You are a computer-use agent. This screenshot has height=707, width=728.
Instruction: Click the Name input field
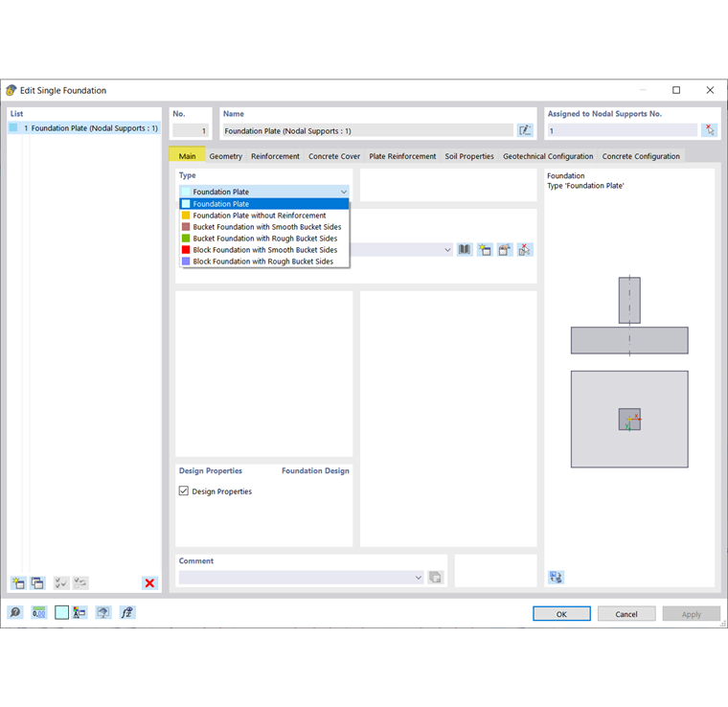[x=368, y=130]
